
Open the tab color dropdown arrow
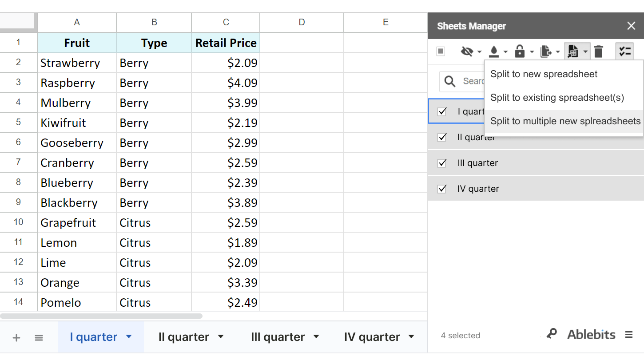click(505, 52)
